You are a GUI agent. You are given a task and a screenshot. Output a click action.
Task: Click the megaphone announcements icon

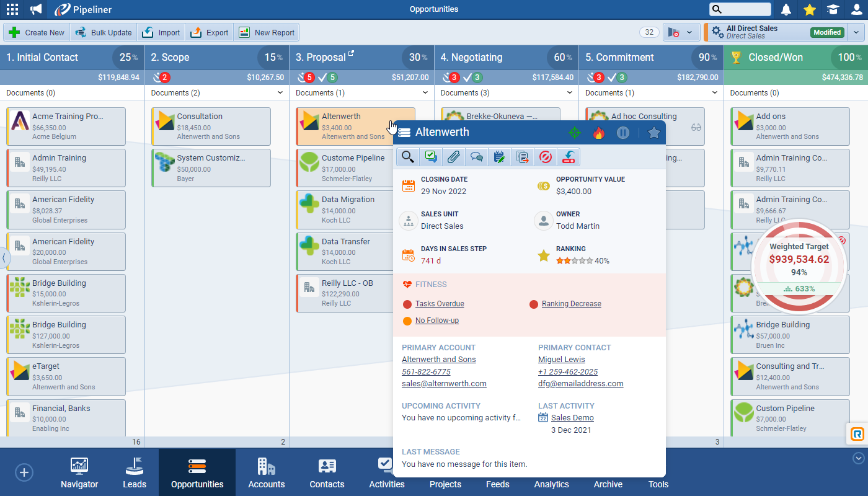(x=37, y=9)
